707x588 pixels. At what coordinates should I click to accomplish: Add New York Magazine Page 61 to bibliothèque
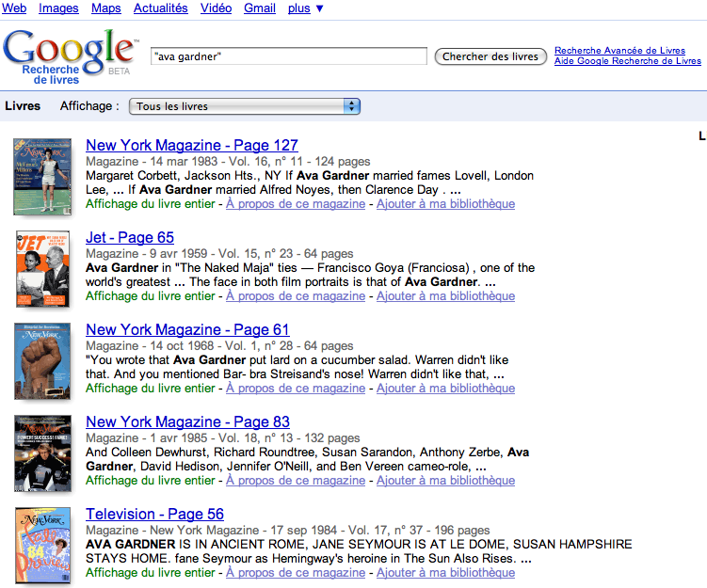pos(446,388)
